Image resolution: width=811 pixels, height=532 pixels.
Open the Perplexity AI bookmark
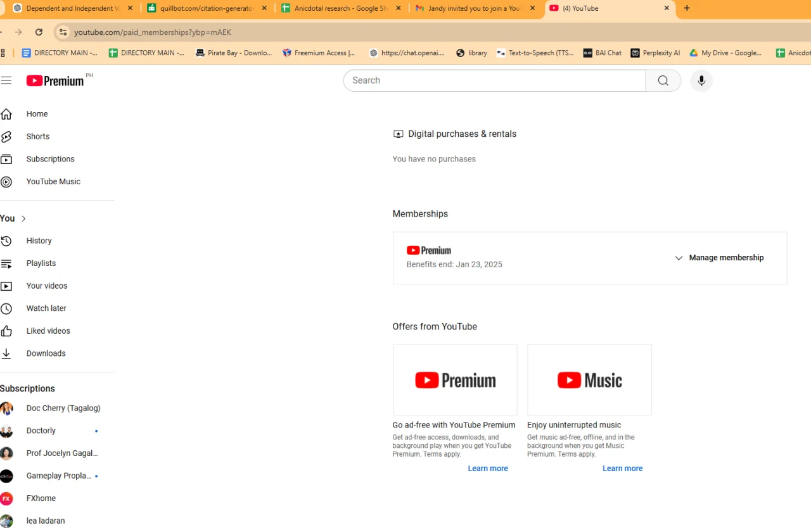pyautogui.click(x=655, y=53)
